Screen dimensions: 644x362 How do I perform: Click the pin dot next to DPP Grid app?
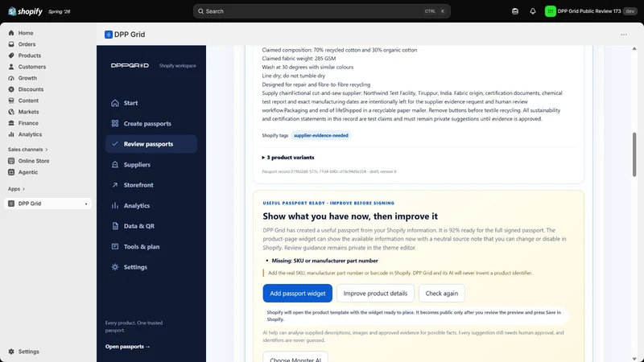(86, 204)
